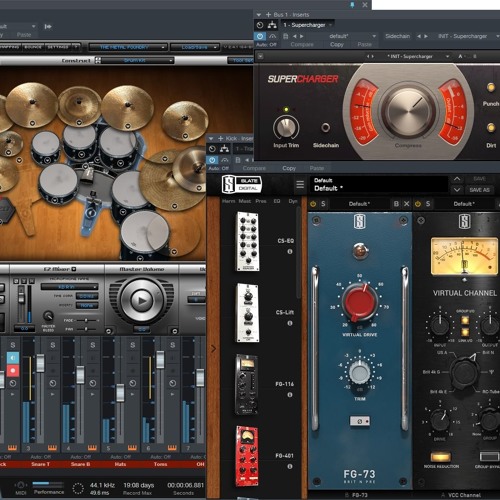Open the routing icon in Supercharger window header

point(272,25)
